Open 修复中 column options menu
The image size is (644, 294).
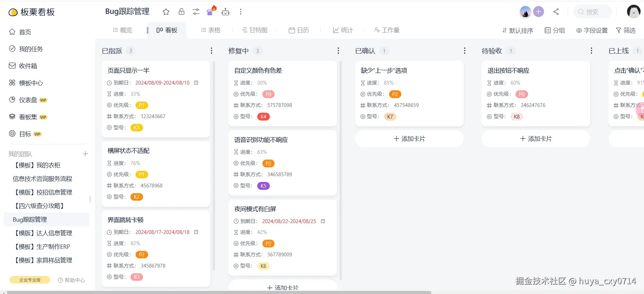(x=338, y=51)
